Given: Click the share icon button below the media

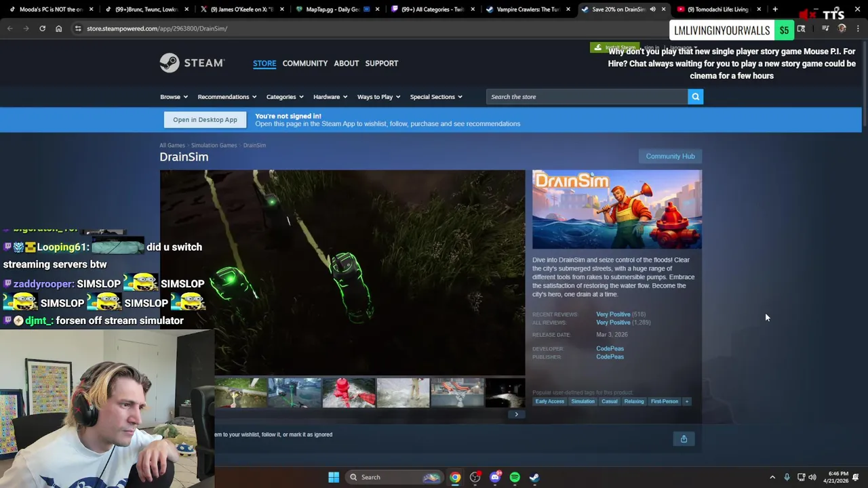Looking at the screenshot, I should pos(684,439).
